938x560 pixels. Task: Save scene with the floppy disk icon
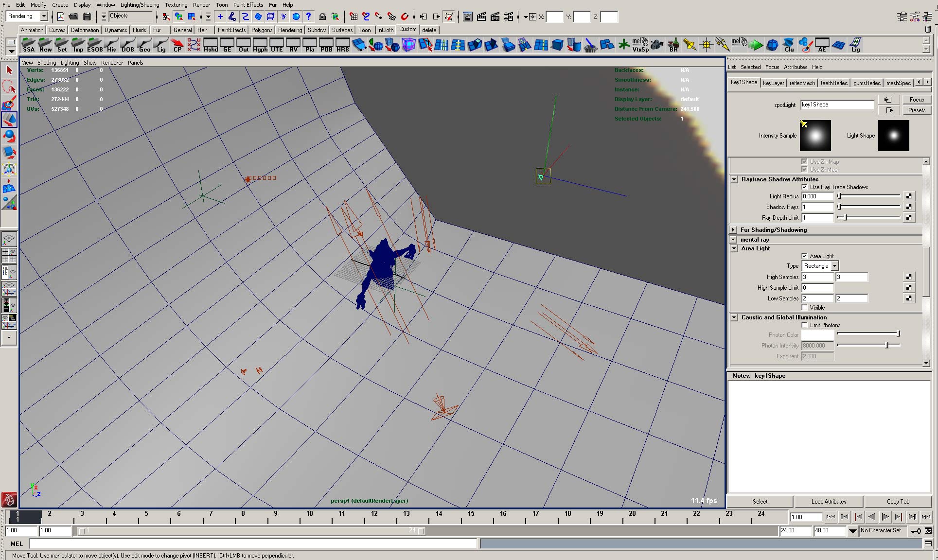point(87,17)
